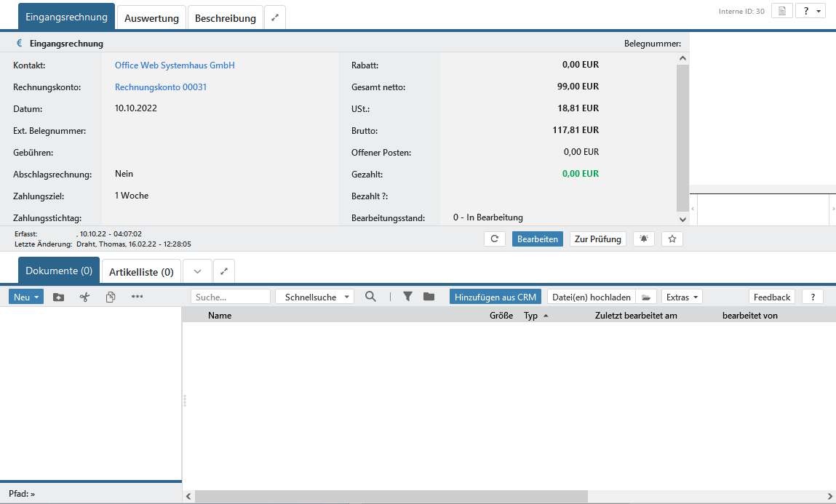Click the document icon near Interne ID
Viewport: 836px width, 504px height.
click(781, 11)
